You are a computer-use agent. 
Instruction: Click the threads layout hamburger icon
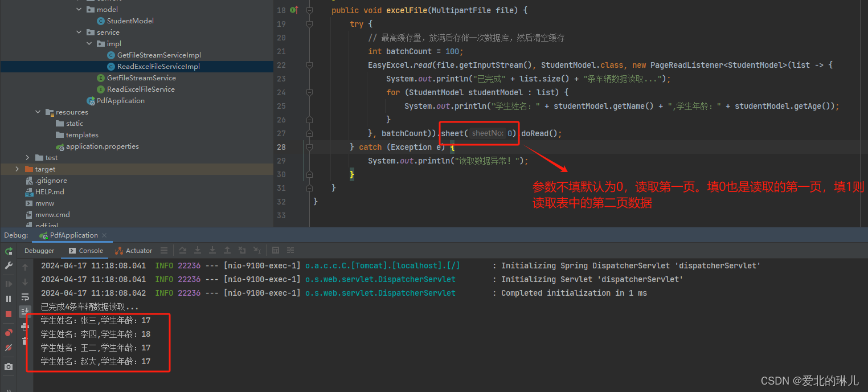coord(164,251)
